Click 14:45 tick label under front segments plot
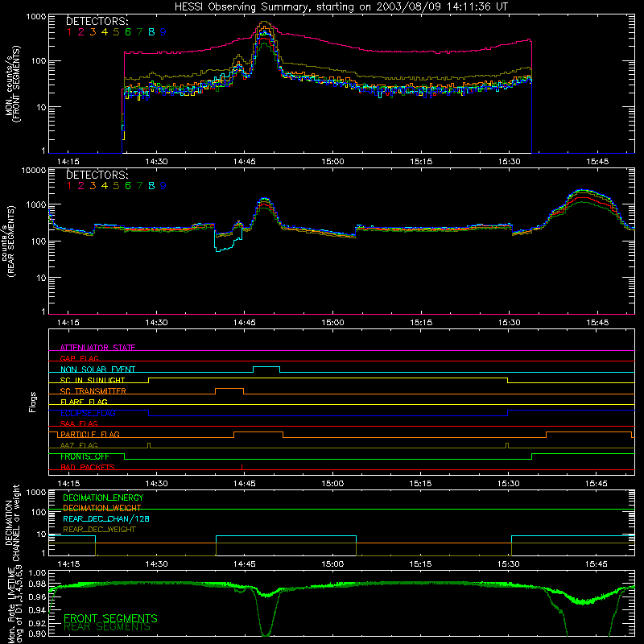Screen dimensions: 644x644 pos(245,162)
